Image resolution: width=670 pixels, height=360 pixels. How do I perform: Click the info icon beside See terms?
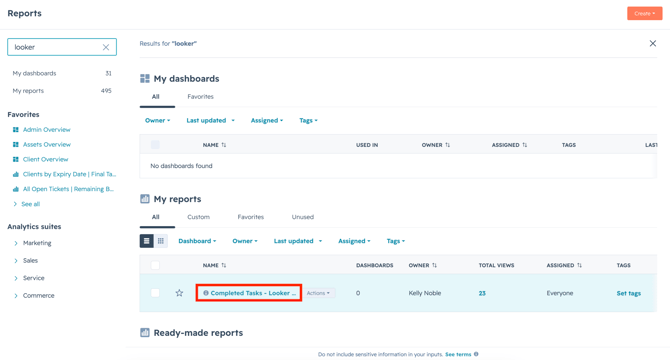click(476, 354)
